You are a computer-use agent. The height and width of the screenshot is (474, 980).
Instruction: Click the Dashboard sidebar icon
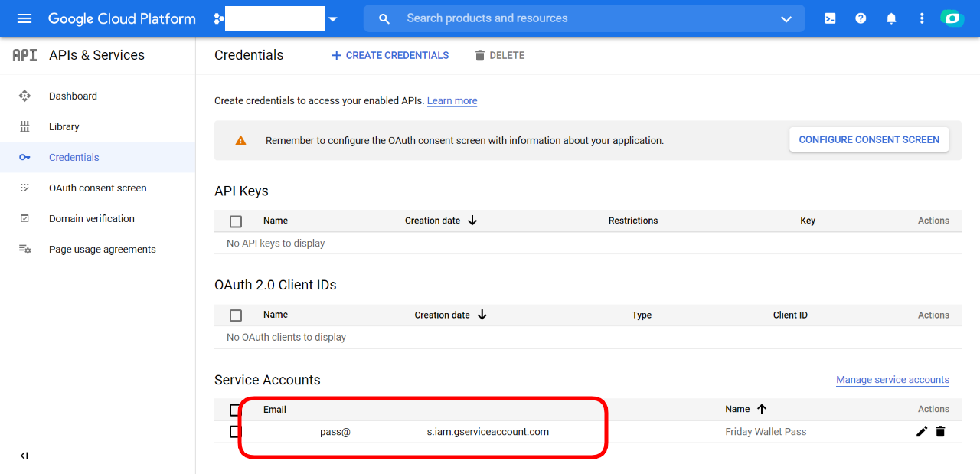(24, 96)
